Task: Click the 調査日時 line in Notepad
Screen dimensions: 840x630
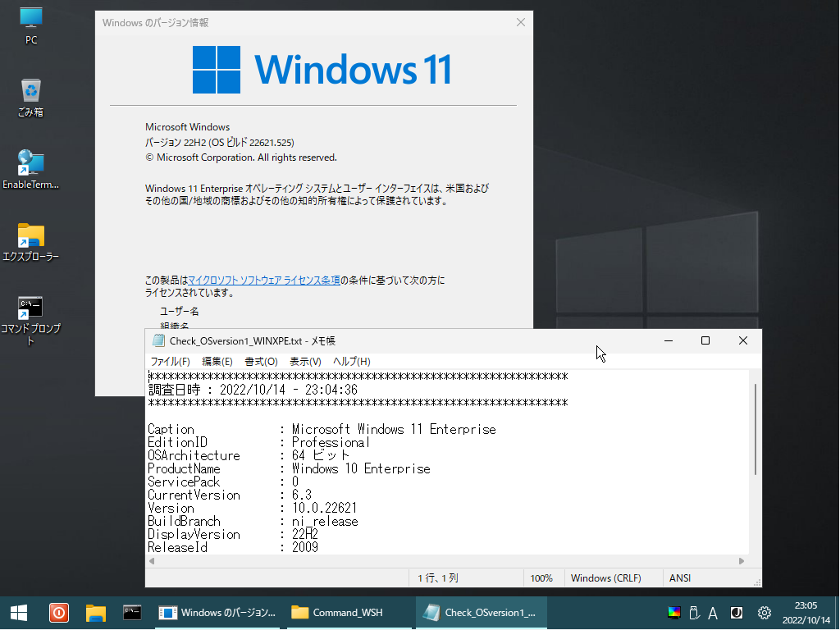Action: [253, 390]
